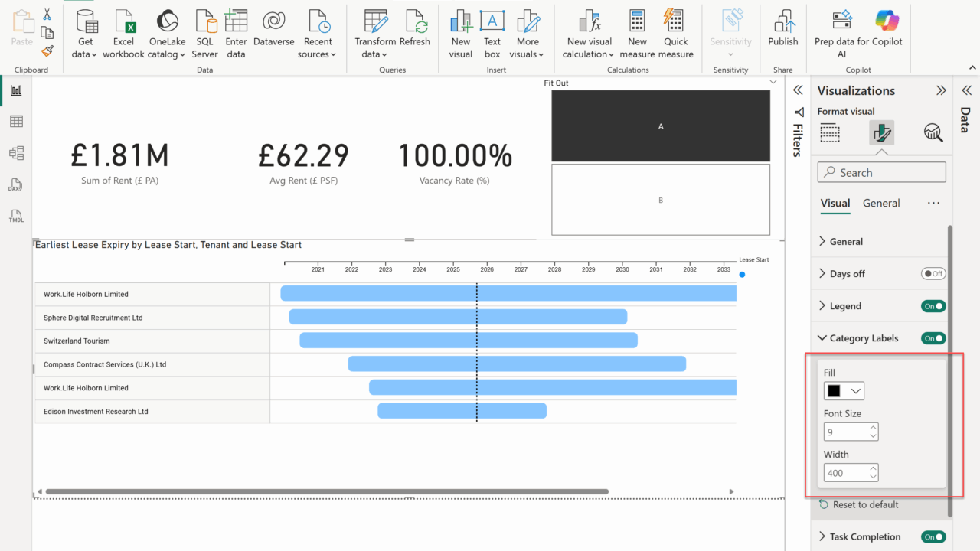Viewport: 980px width, 551px height.
Task: Switch to Build visual pane icon
Action: point(830,133)
